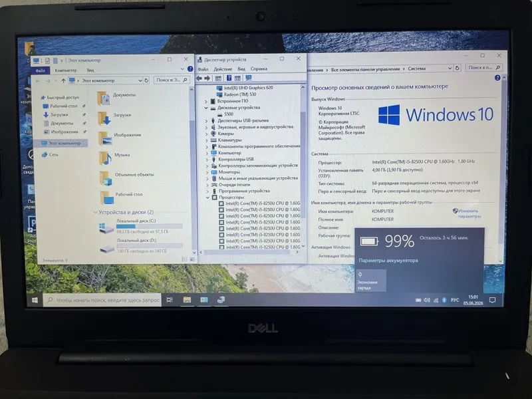Image resolution: width=532 pixels, height=399 pixels.
Task: Click File Explorer taskbar icon
Action: click(187, 300)
